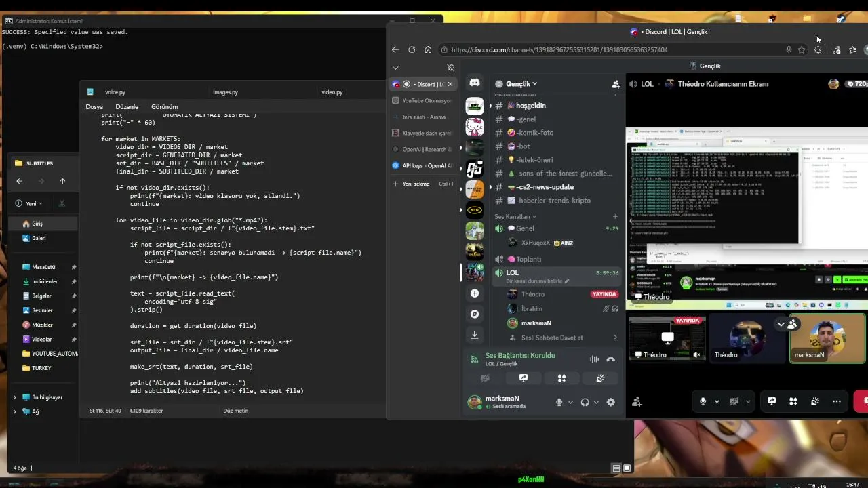The image size is (868, 488).
Task: Click the microphone icon in the address bar
Action: pyautogui.click(x=789, y=49)
